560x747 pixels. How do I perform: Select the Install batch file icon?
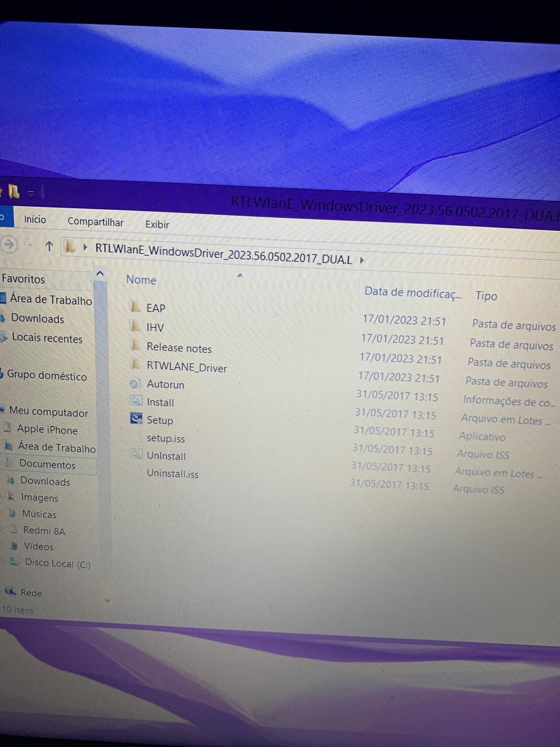tap(136, 401)
